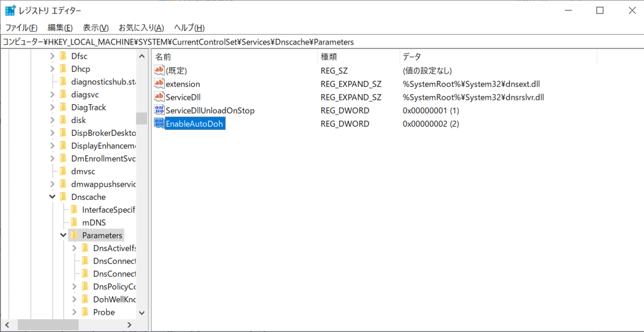Expand the Dfsc key
This screenshot has height=332, width=644.
pyautogui.click(x=52, y=56)
